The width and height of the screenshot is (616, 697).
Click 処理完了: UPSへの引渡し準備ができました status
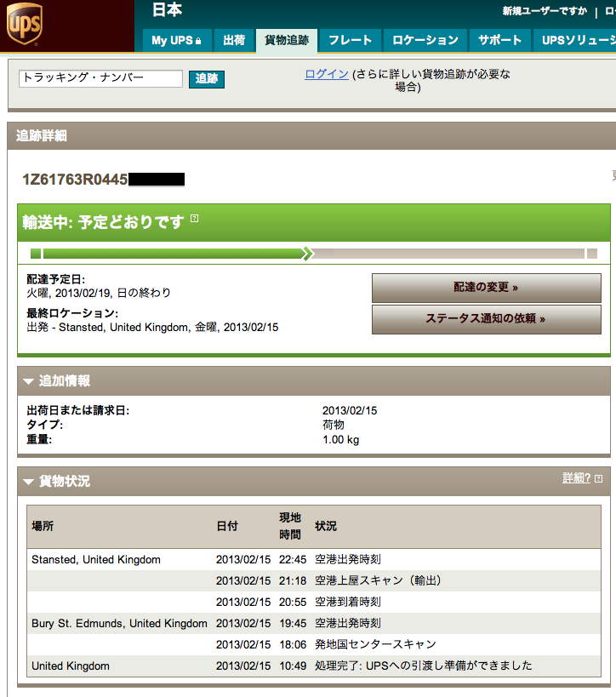[423, 666]
